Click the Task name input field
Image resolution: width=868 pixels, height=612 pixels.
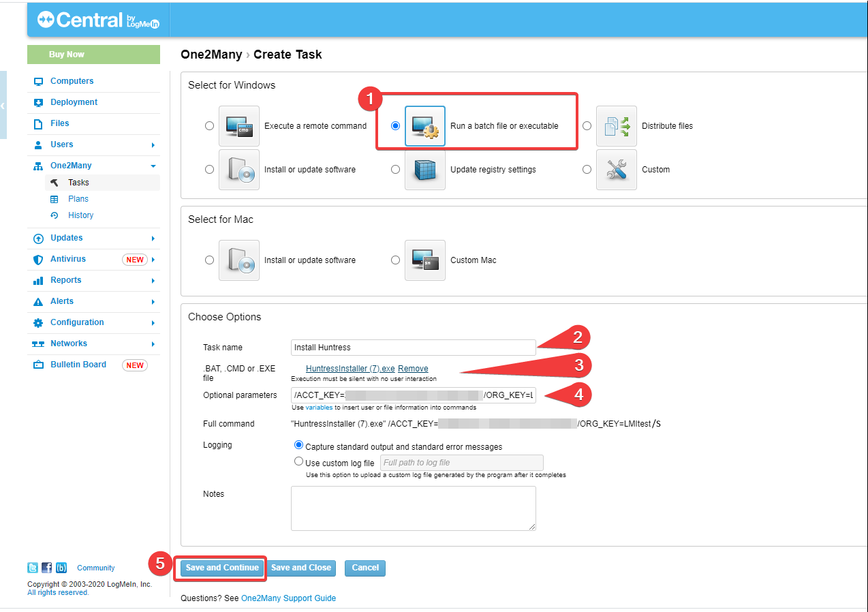(414, 348)
